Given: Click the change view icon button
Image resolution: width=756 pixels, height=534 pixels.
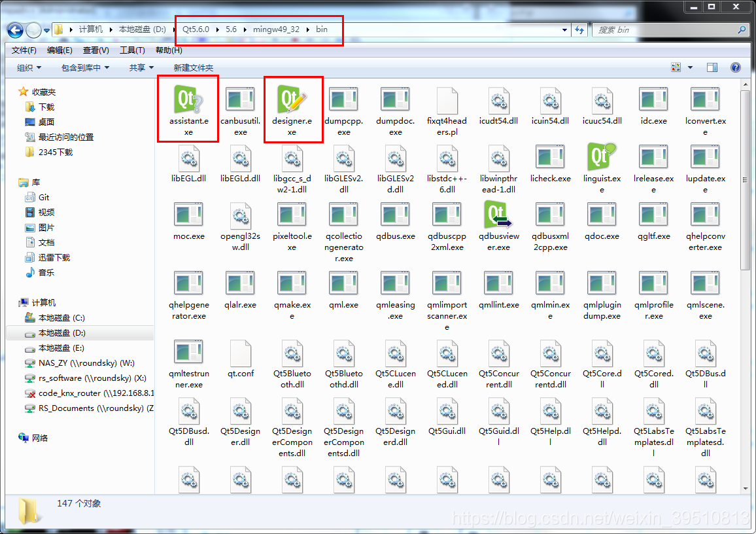Looking at the screenshot, I should click(x=676, y=67).
